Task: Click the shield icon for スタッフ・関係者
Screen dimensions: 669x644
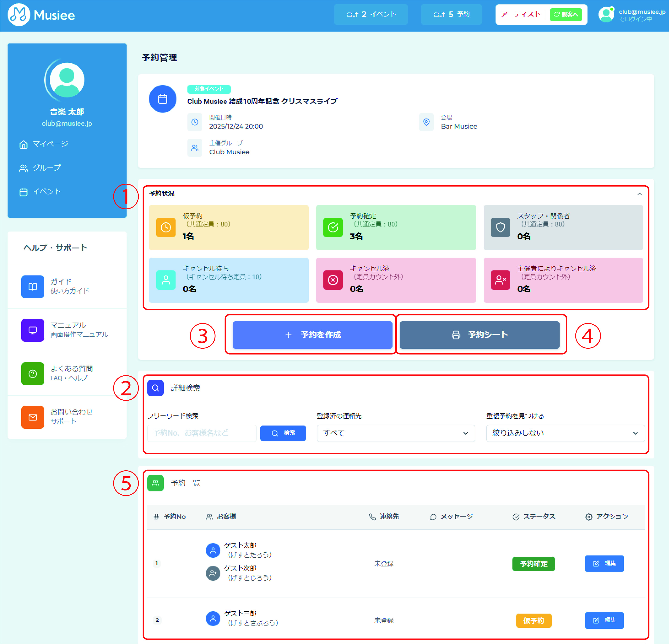Action: coord(500,227)
